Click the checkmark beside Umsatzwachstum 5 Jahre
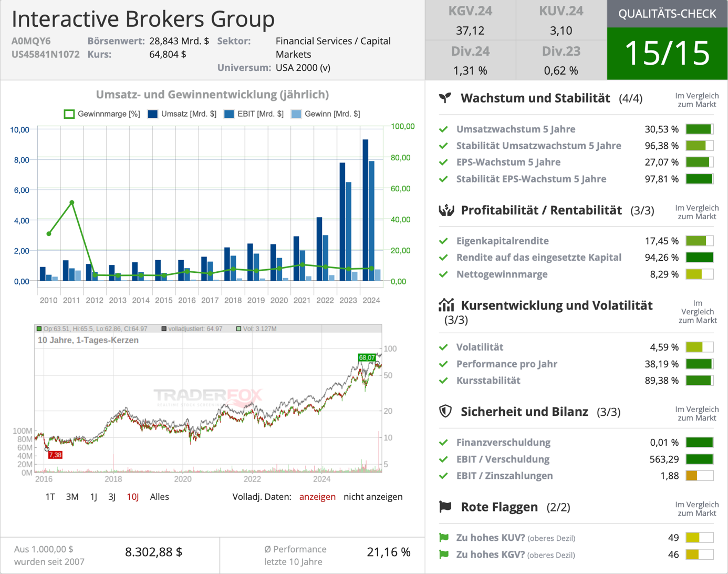The width and height of the screenshot is (728, 574). point(444,129)
